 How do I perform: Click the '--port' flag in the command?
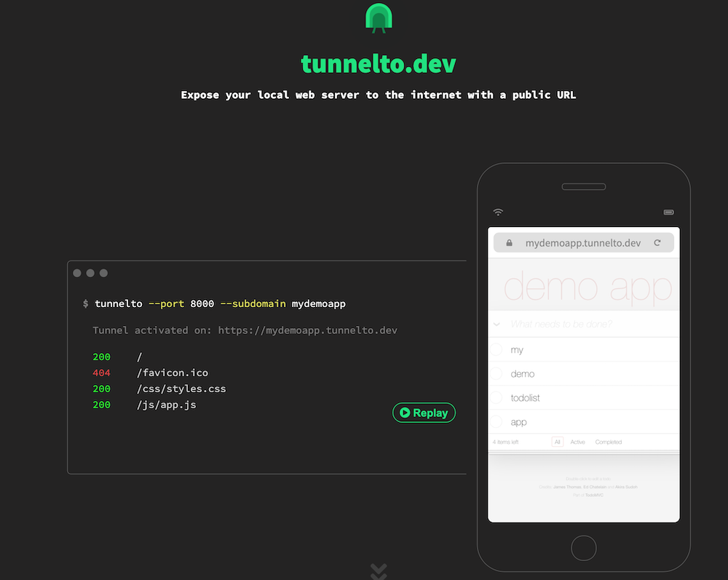coord(166,304)
